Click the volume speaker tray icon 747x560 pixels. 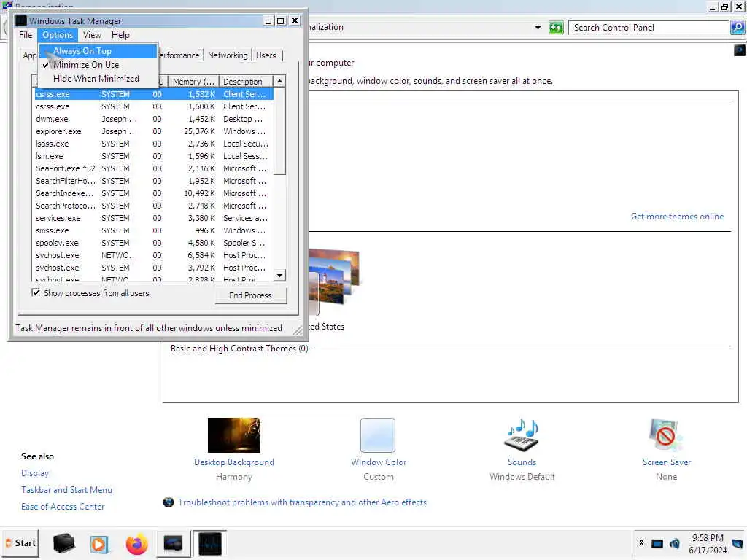(675, 544)
